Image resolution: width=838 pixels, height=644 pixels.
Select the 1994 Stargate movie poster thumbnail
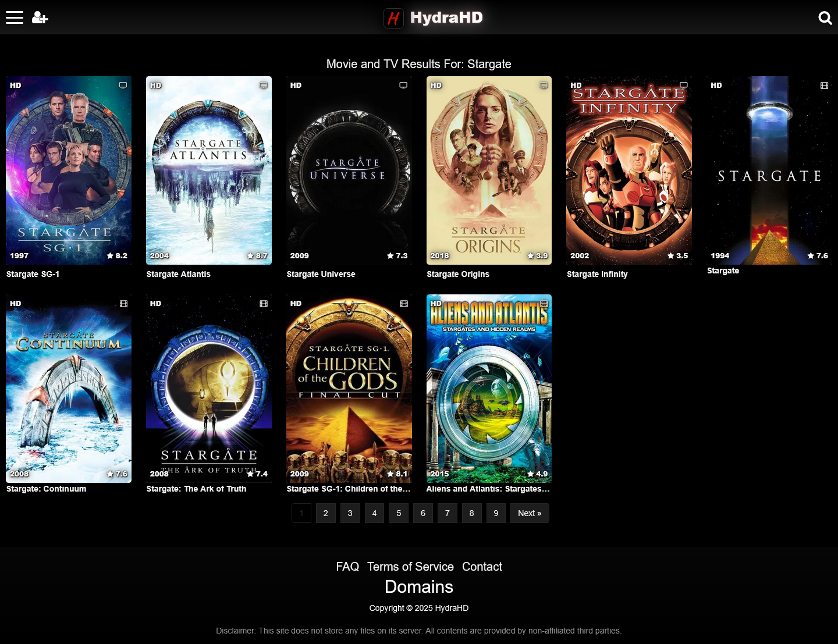(x=769, y=170)
